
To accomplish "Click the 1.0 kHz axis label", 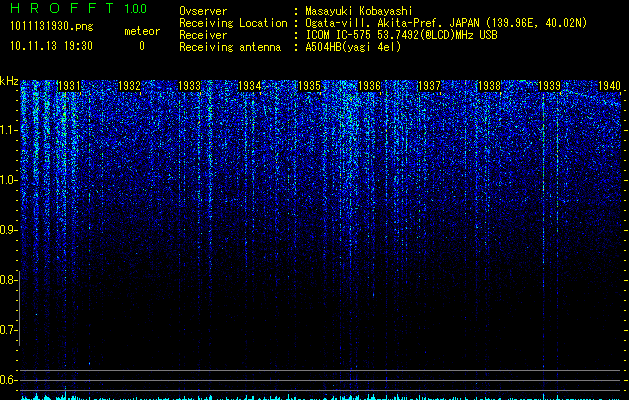I will [8, 181].
